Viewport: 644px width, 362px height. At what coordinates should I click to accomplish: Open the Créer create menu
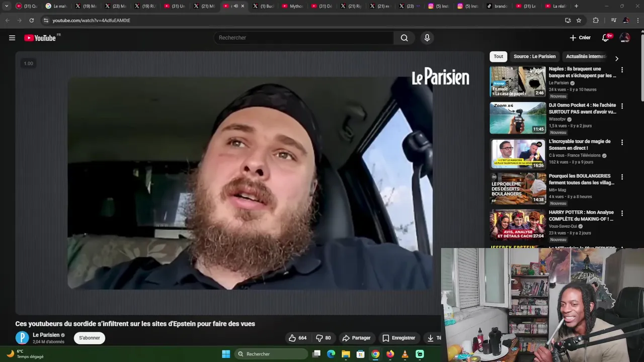pyautogui.click(x=580, y=38)
